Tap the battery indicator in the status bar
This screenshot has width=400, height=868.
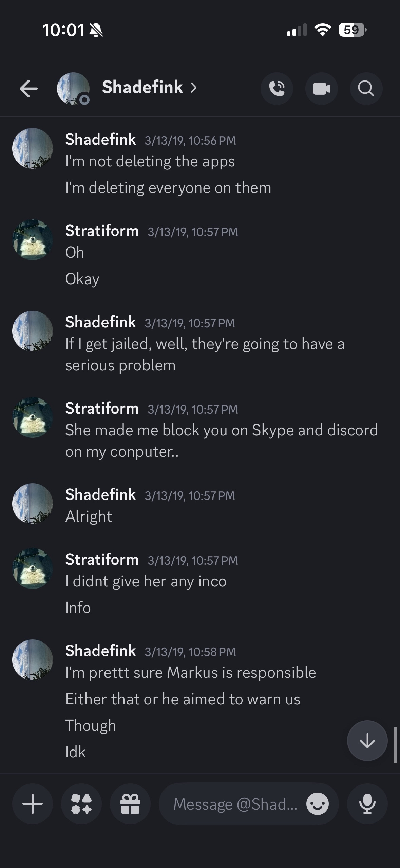pos(350,30)
